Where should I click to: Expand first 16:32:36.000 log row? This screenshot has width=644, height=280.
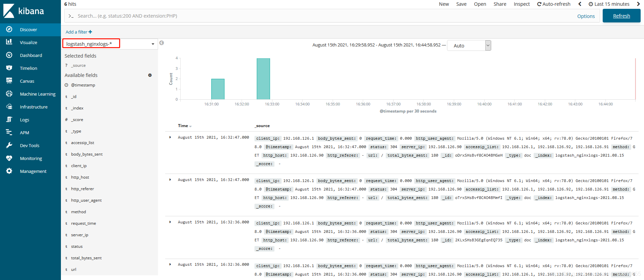170,222
